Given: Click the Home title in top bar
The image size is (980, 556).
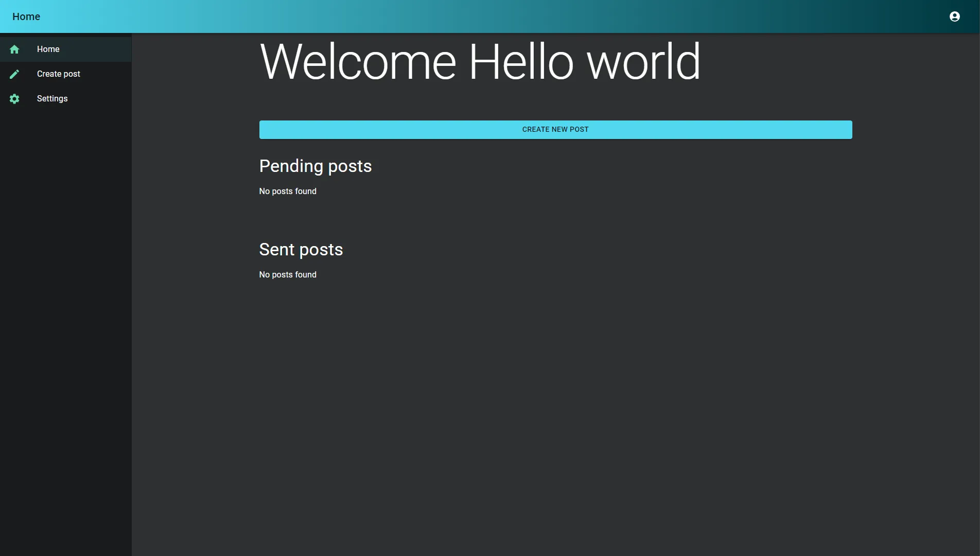Looking at the screenshot, I should (26, 16).
